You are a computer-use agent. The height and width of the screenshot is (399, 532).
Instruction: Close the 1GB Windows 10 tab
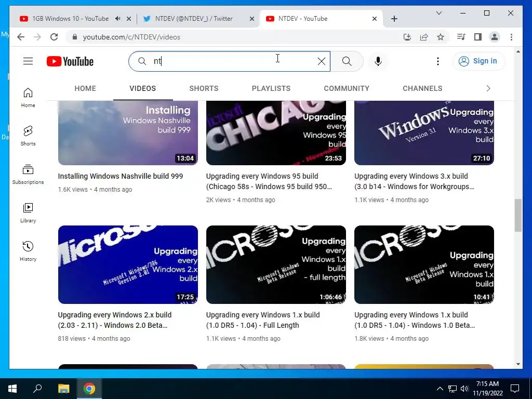[x=129, y=19]
